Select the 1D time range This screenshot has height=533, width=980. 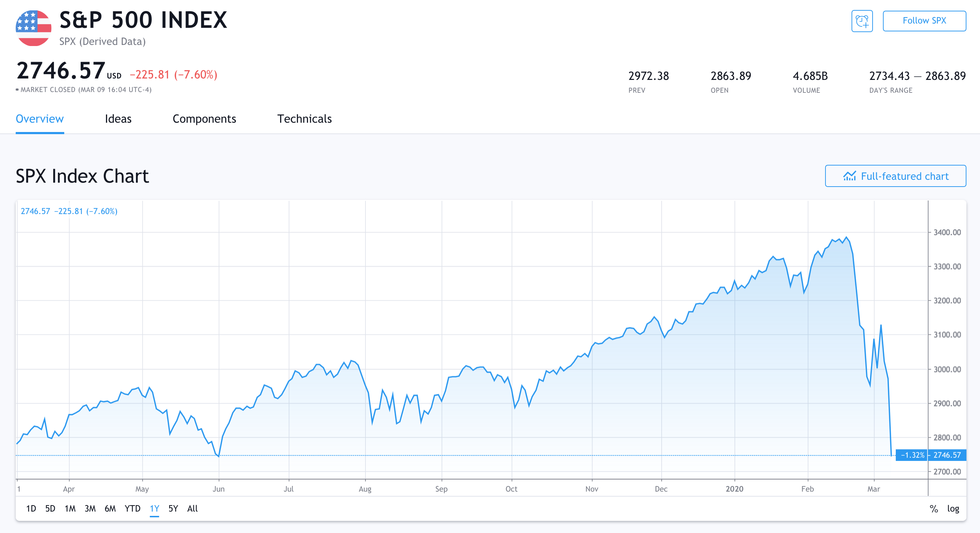tap(31, 509)
